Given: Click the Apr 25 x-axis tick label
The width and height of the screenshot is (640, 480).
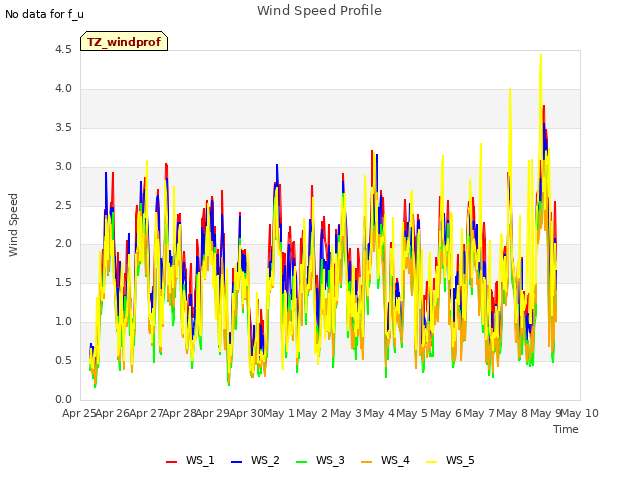Looking at the screenshot, I should (79, 413).
